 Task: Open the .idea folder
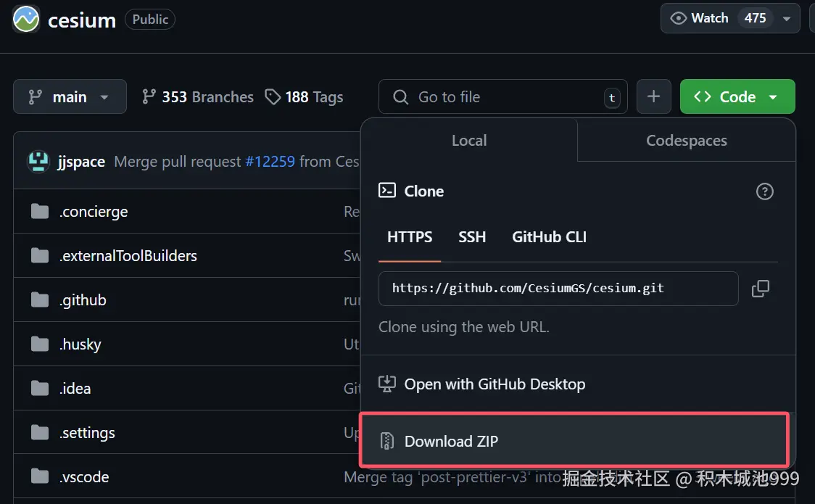point(75,389)
